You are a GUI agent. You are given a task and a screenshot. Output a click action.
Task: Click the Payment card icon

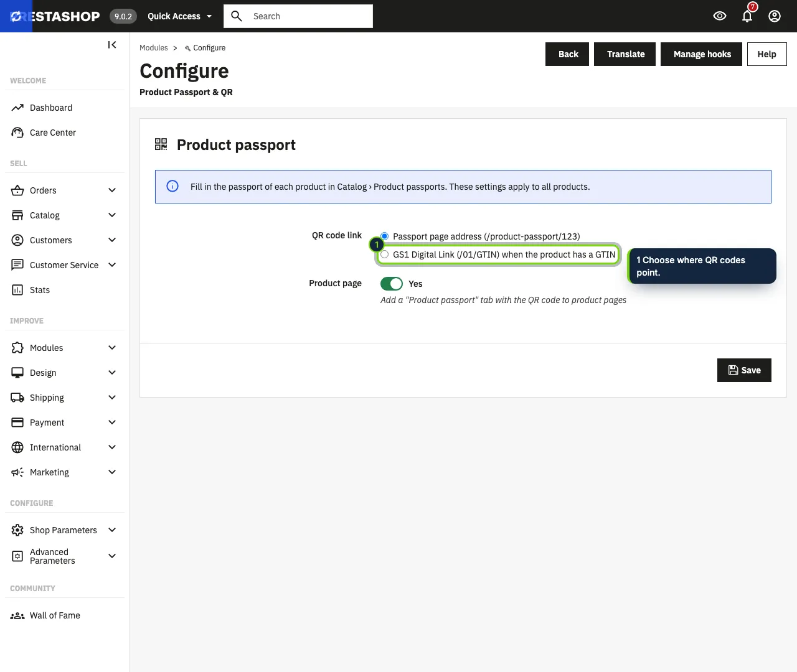point(17,422)
